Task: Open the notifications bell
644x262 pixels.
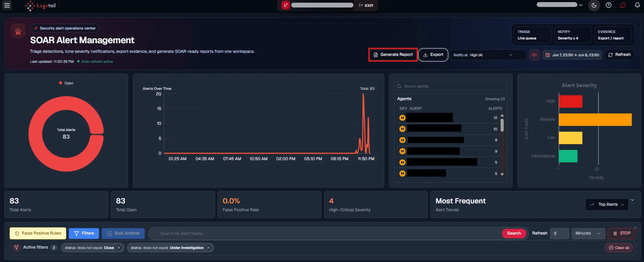Action: (637, 5)
